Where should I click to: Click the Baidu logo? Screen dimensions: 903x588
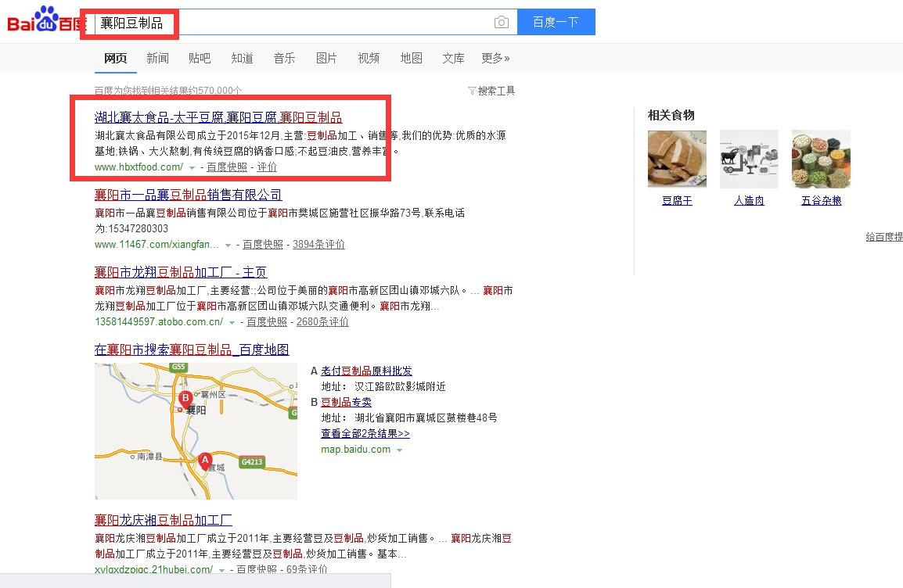[46, 20]
